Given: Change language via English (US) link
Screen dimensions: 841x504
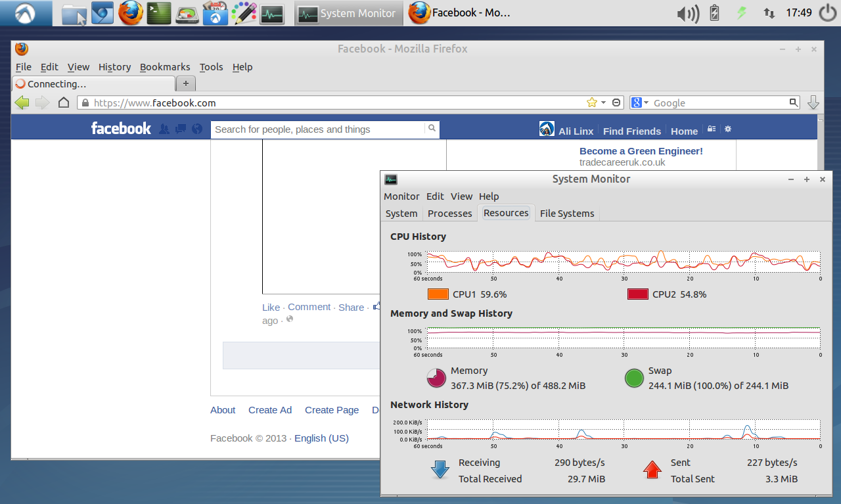Looking at the screenshot, I should click(x=321, y=438).
